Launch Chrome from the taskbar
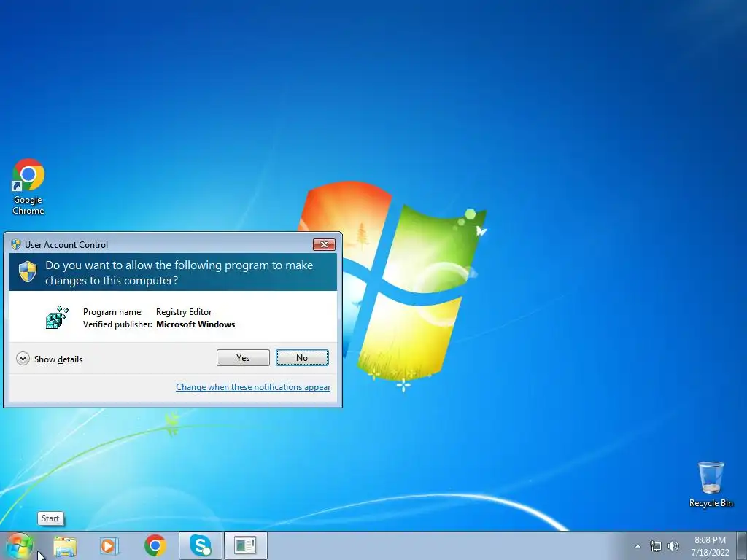Viewport: 747px width, 560px height. tap(155, 545)
